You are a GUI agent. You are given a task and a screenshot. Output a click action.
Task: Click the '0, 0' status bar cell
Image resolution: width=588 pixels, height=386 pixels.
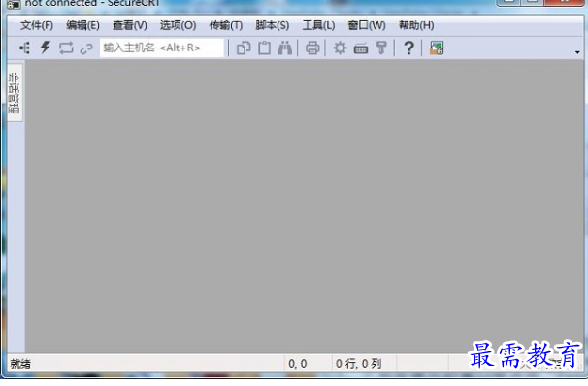click(298, 364)
